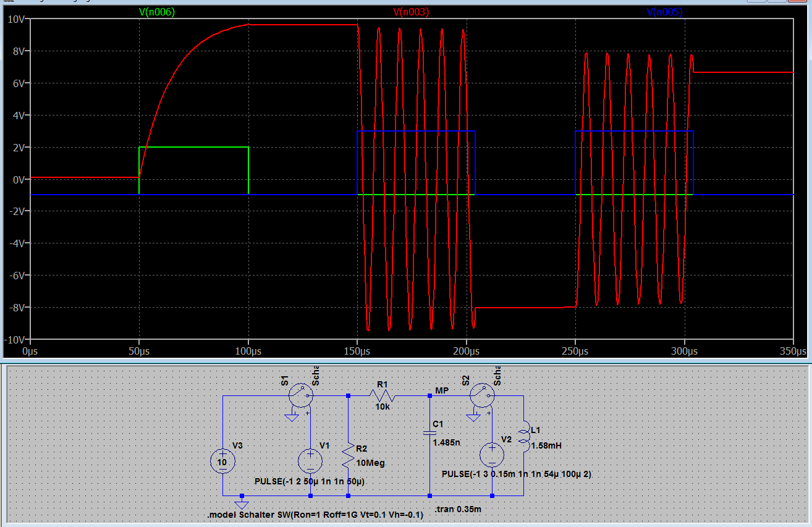Screen dimensions: 812x527
Task: Click the S1 switch symbol
Action: [x=301, y=395]
